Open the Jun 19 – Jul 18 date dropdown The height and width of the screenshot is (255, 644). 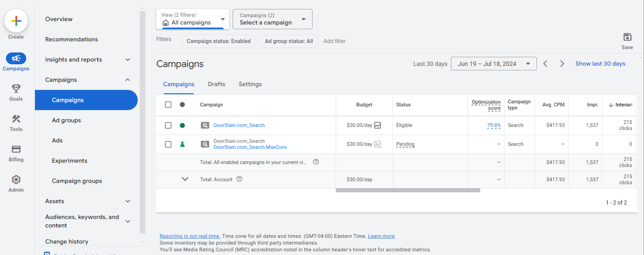click(493, 64)
